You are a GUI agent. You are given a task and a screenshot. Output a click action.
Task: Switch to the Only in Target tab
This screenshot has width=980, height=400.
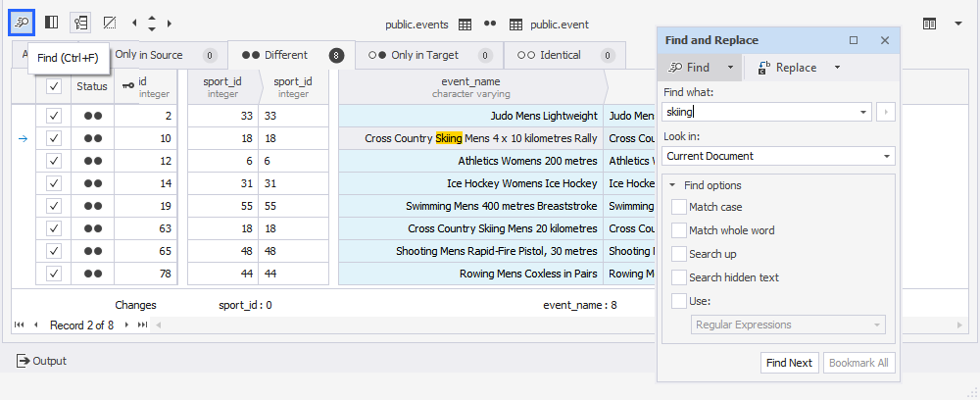(429, 56)
